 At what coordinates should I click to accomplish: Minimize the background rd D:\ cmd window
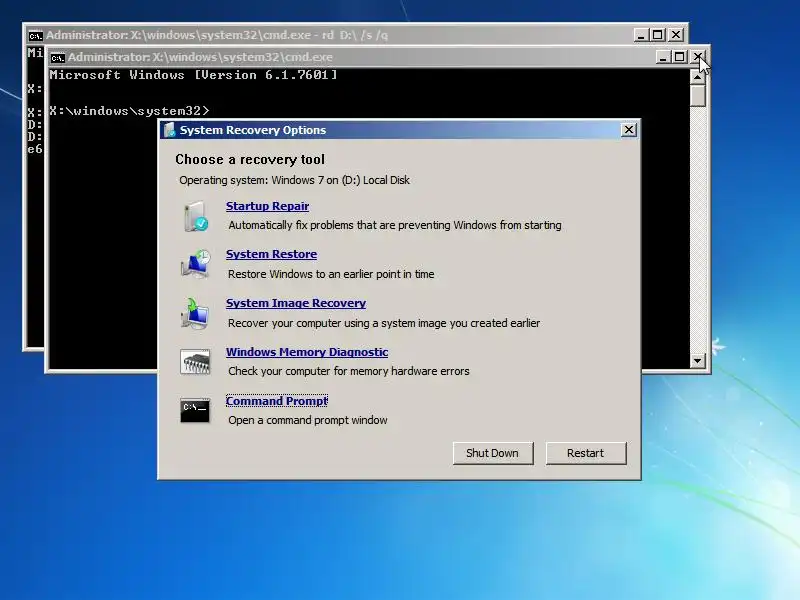pyautogui.click(x=640, y=35)
